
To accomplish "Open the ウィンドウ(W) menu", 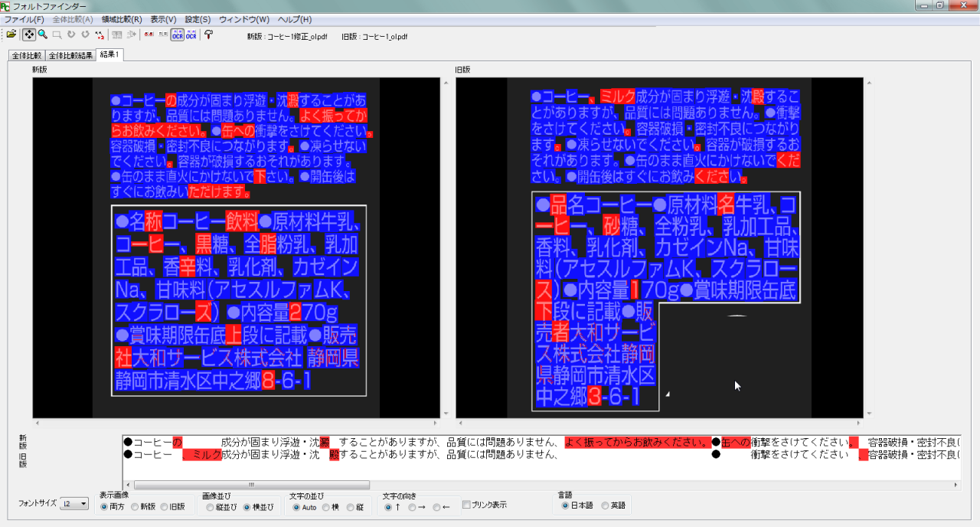I will coord(244,19).
